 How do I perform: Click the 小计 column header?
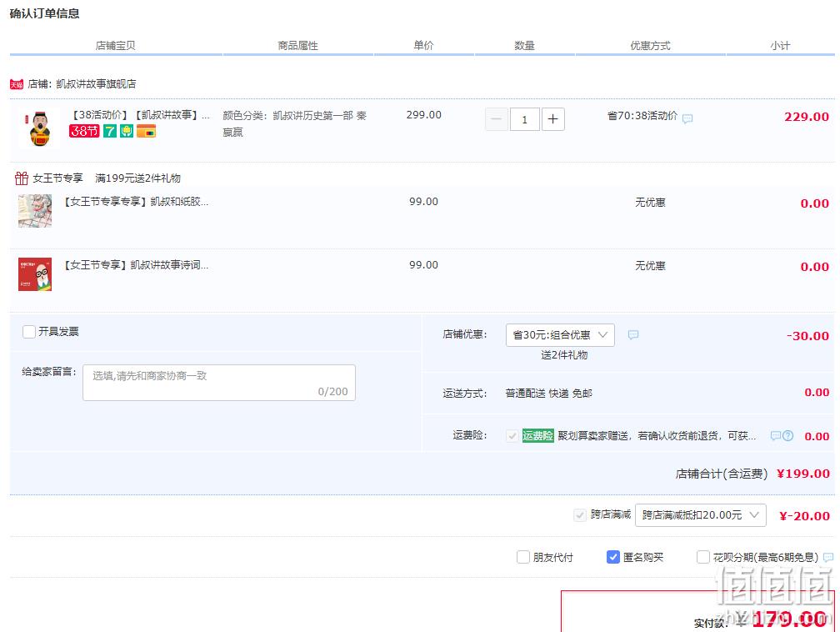click(780, 46)
